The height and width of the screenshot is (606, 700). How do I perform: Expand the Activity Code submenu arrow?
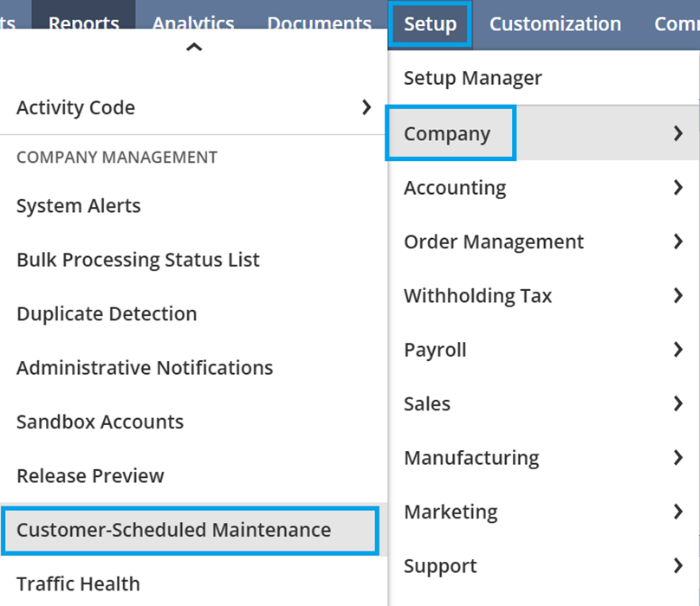tap(366, 107)
